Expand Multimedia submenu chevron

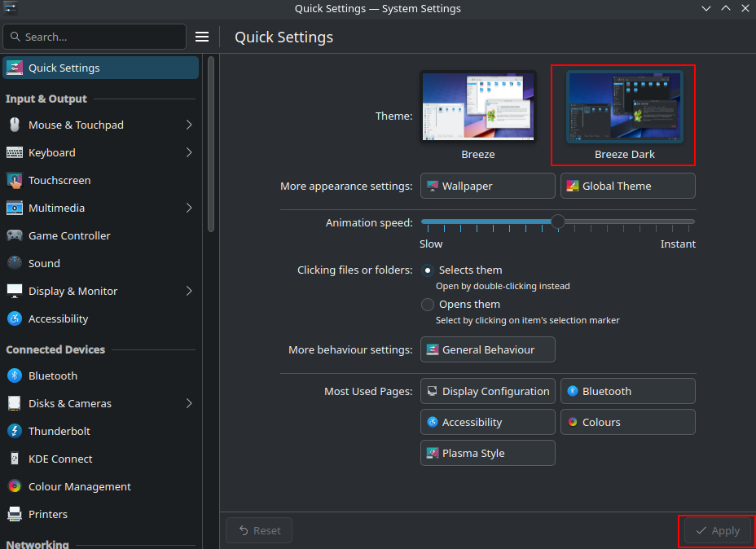(x=189, y=209)
